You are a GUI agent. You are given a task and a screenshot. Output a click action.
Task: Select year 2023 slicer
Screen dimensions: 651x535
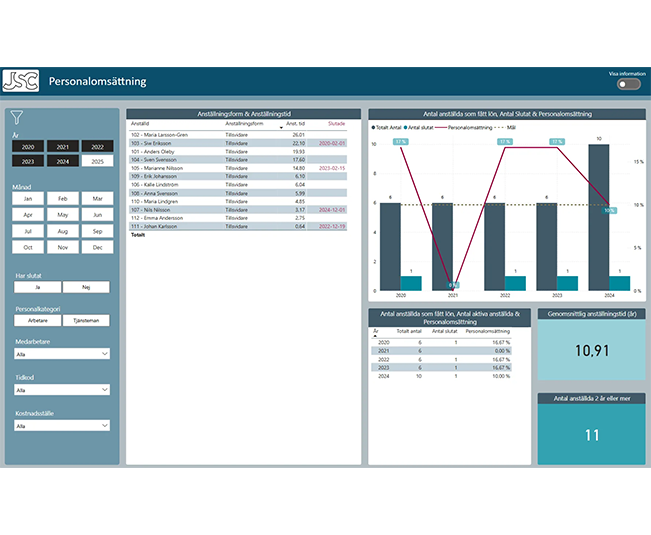pyautogui.click(x=28, y=161)
